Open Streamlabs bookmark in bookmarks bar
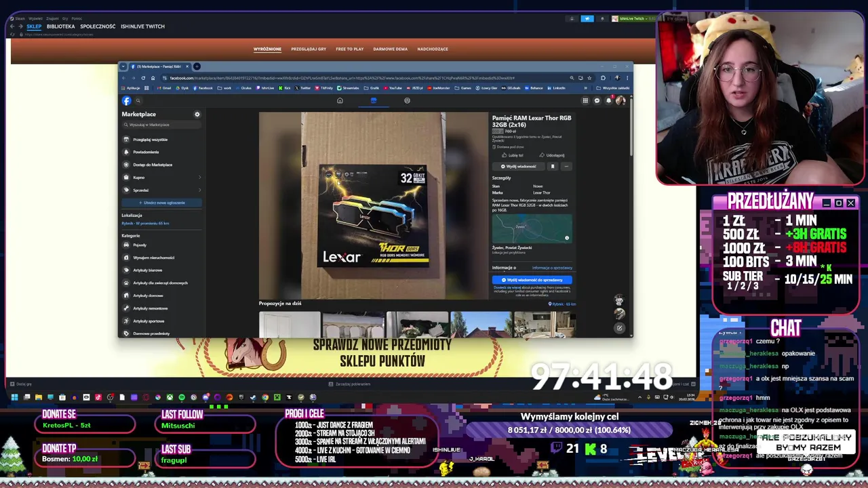 click(x=349, y=88)
